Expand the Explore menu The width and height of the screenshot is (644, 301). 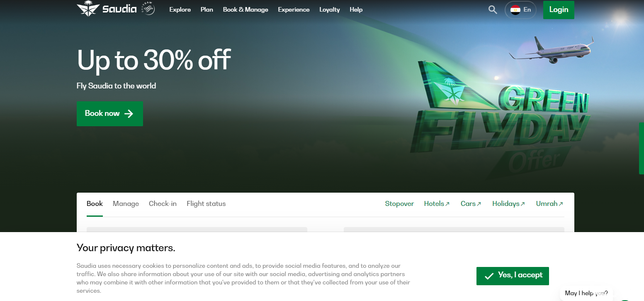coord(180,10)
